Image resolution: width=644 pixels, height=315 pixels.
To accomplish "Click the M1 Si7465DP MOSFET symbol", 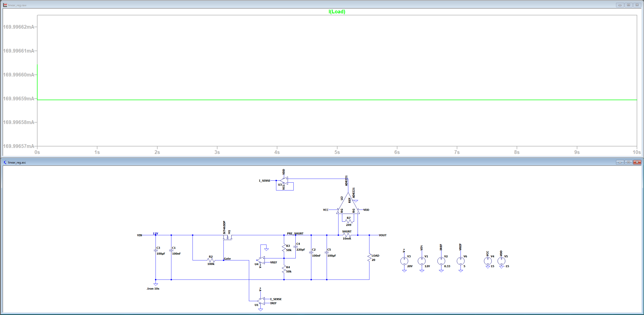I will coord(228,237).
